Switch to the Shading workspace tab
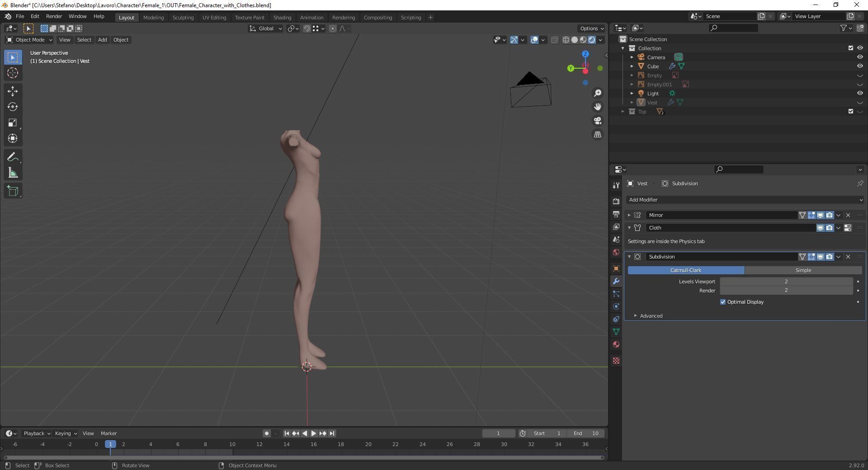Viewport: 868px width, 470px height. click(282, 17)
